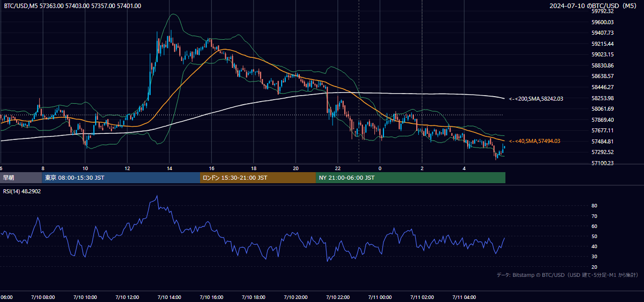The image size is (644, 302).
Task: Select the 7/10 18:00 date axis label
Action: [253, 297]
